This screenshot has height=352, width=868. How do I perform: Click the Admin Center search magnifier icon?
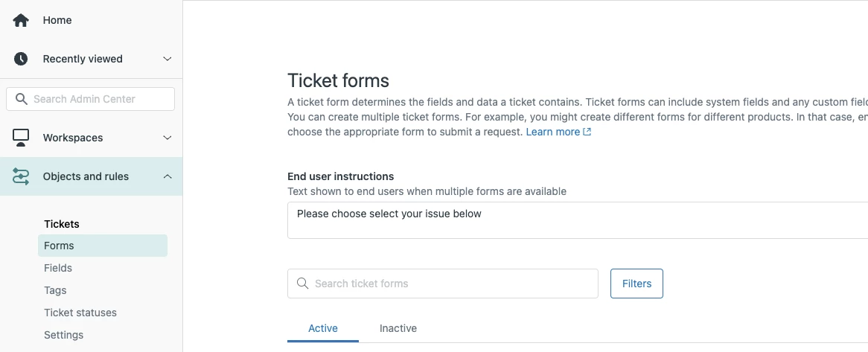point(21,99)
